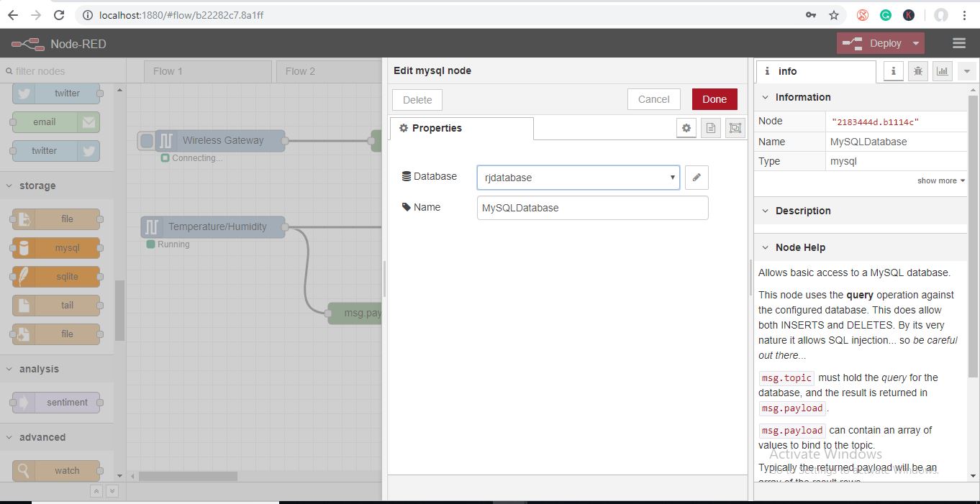Open the Deploy options dropdown arrow

(x=915, y=43)
